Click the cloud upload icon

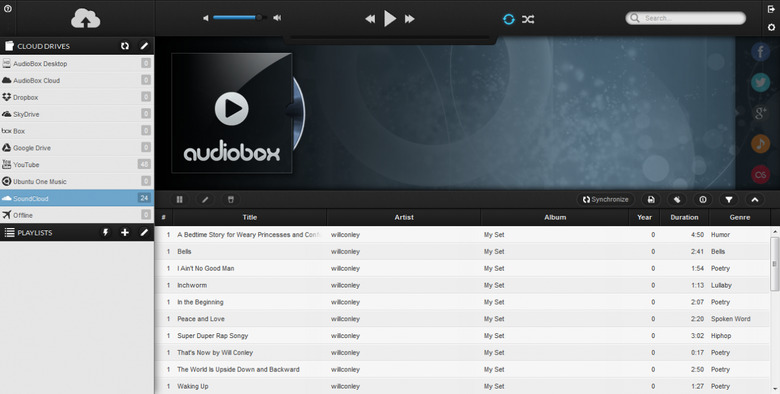click(x=85, y=18)
